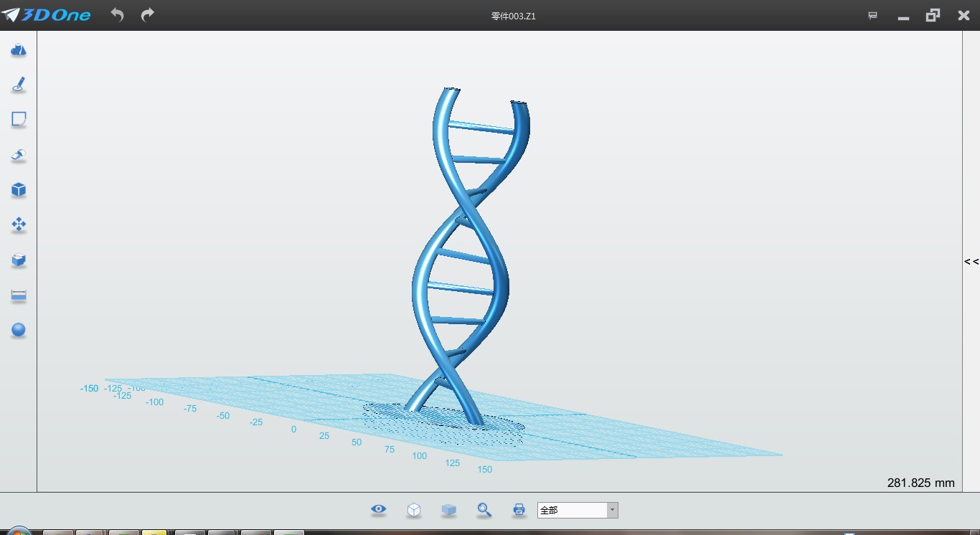Open the sketch edit square tool

[x=19, y=120]
